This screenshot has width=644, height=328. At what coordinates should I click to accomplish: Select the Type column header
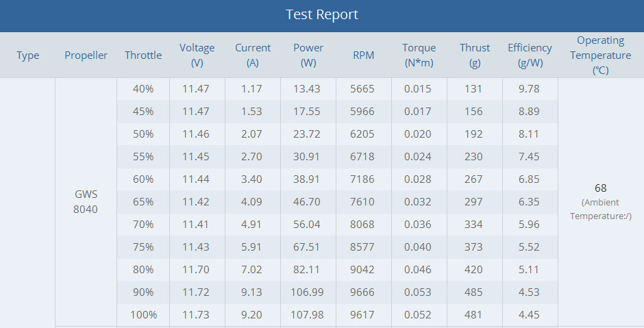[27, 55]
